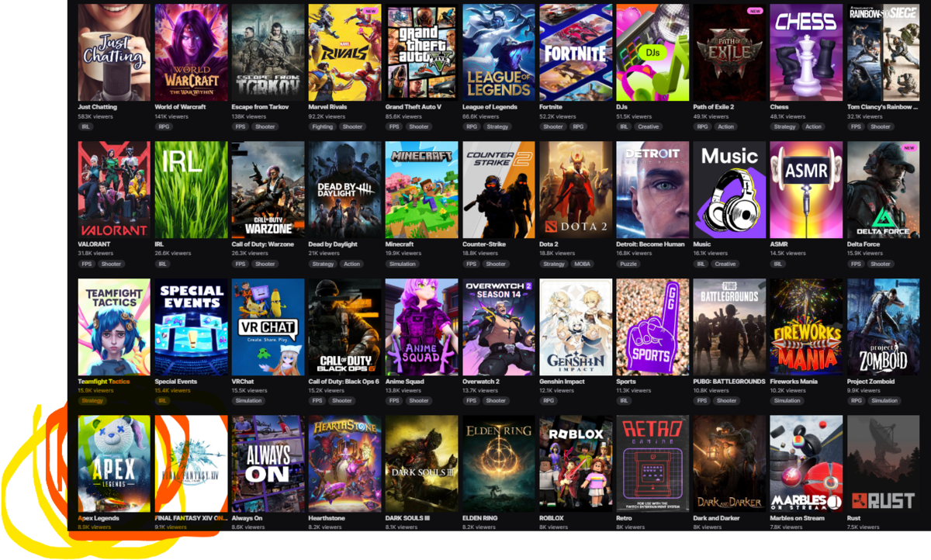This screenshot has height=560, width=931.
Task: Select the RPG tag under World of Warcraft
Action: [x=164, y=126]
